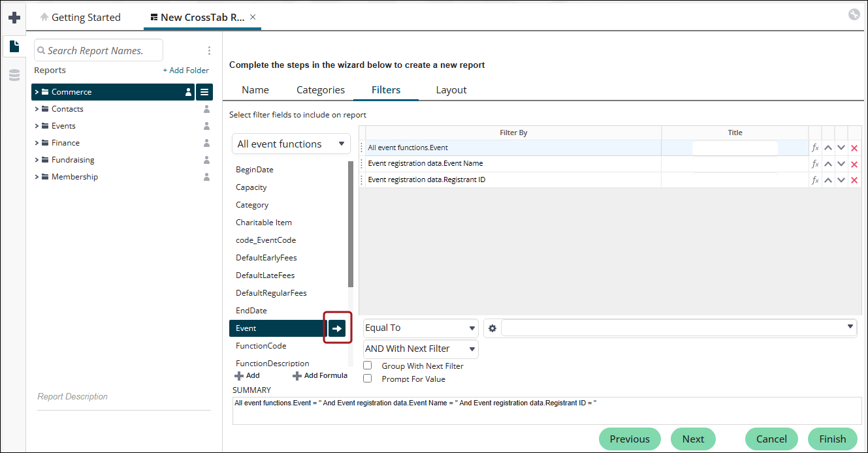Move Event filter row down

(x=841, y=148)
